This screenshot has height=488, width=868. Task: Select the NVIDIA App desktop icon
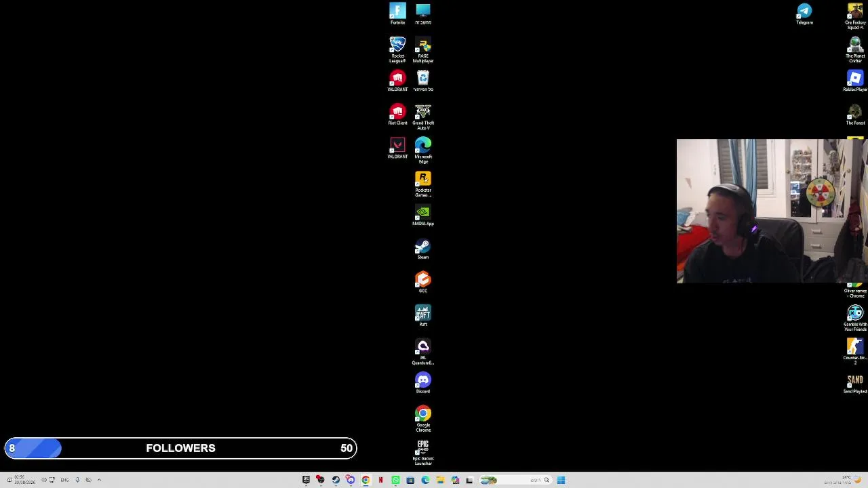[423, 216]
